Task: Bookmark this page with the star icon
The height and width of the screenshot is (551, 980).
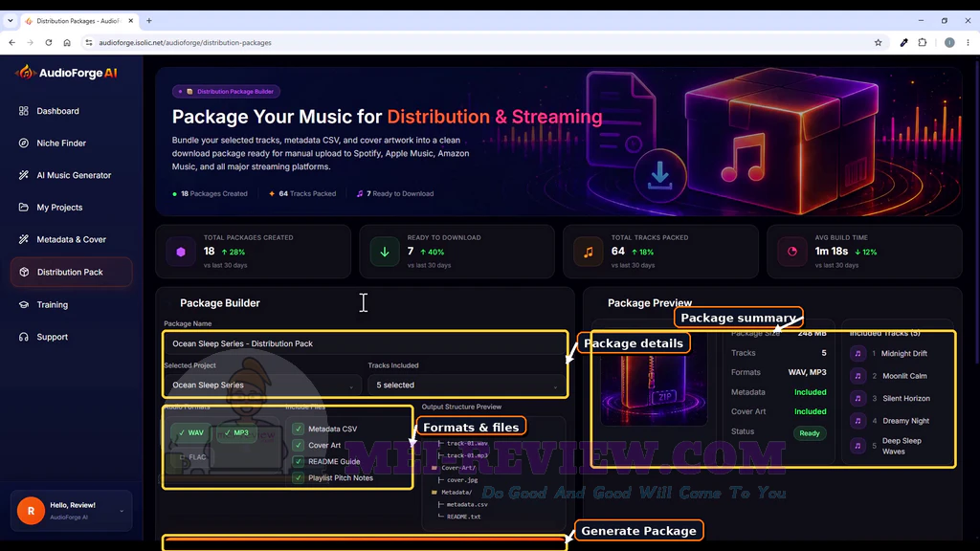Action: click(879, 42)
